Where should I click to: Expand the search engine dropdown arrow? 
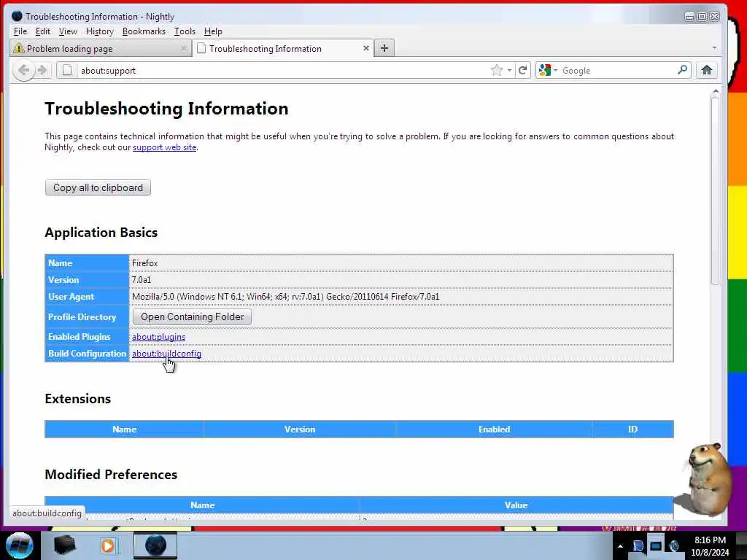pos(555,71)
